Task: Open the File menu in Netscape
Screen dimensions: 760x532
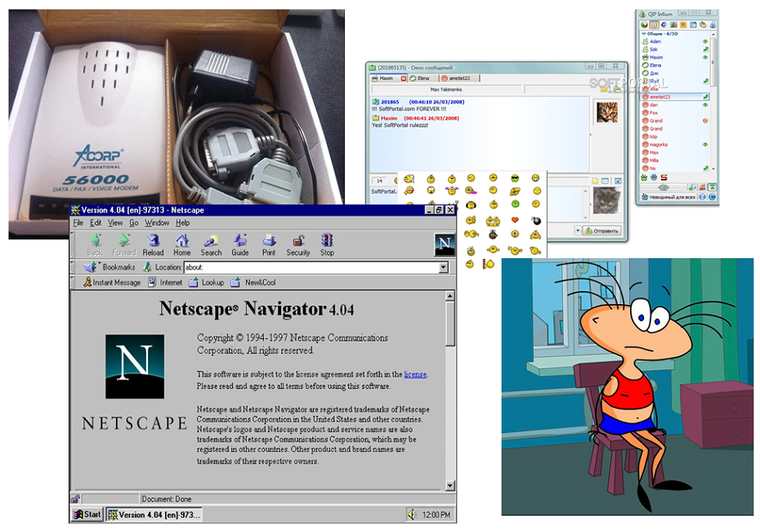Action: tap(78, 223)
